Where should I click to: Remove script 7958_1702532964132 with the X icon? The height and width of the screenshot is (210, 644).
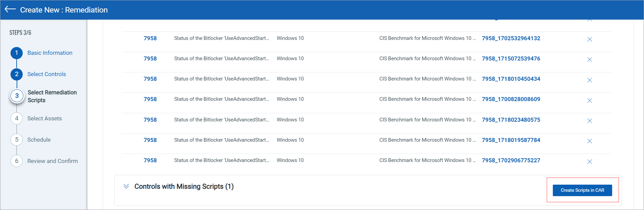click(x=590, y=39)
